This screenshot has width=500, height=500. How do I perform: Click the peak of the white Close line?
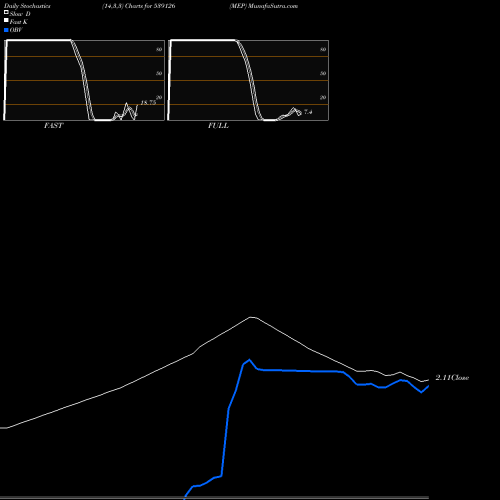pyautogui.click(x=252, y=317)
